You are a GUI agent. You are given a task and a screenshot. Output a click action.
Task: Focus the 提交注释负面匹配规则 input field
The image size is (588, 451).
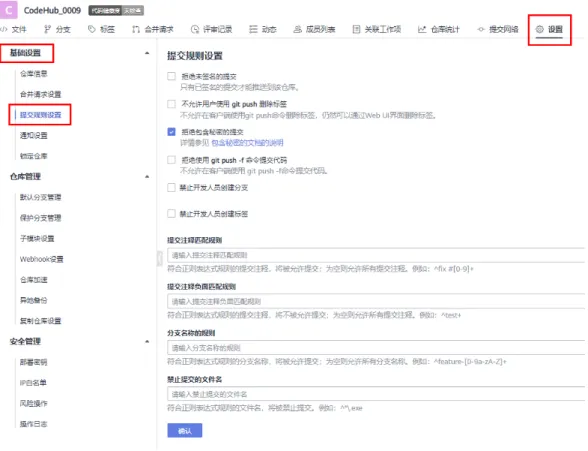[x=376, y=301]
